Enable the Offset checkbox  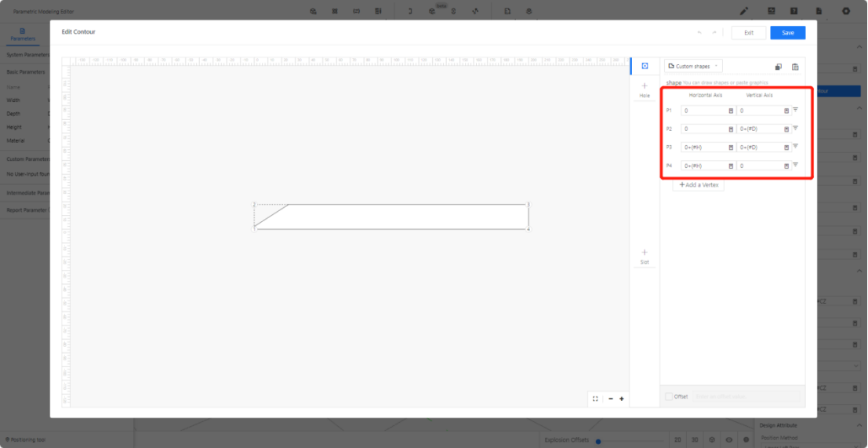(x=670, y=396)
